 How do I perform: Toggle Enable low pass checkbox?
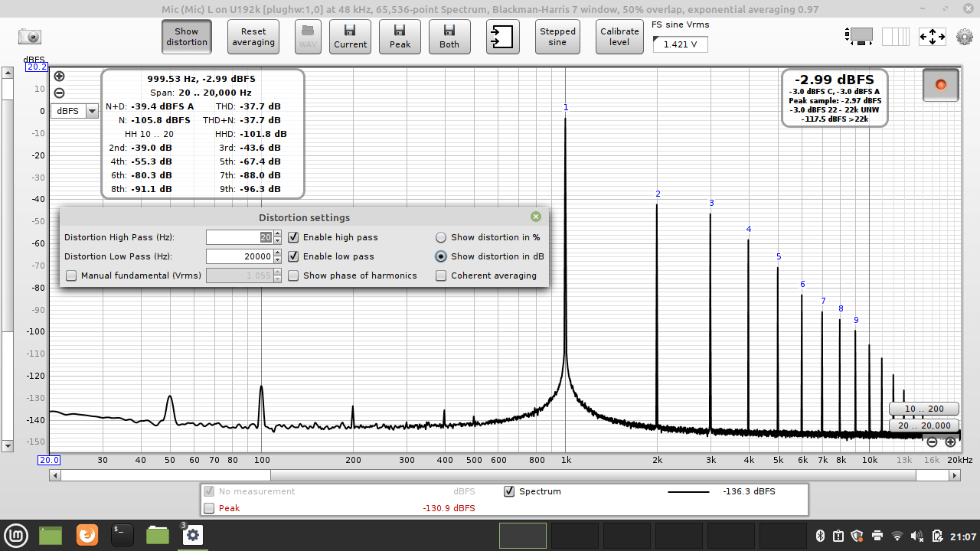pyautogui.click(x=293, y=256)
